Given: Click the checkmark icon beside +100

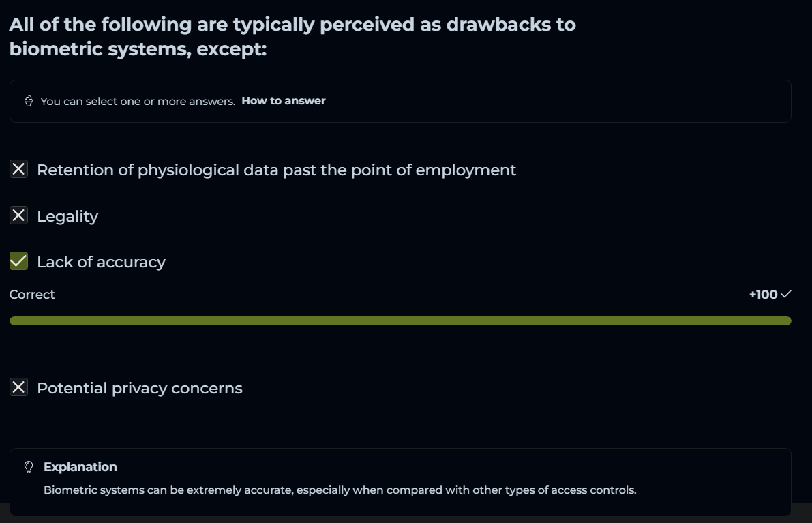Looking at the screenshot, I should pos(786,294).
